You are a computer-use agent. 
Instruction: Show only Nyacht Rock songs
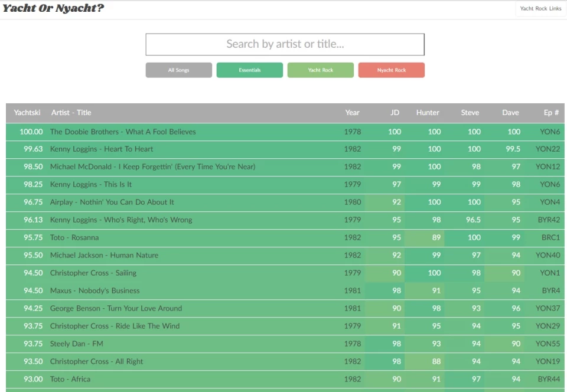point(391,70)
